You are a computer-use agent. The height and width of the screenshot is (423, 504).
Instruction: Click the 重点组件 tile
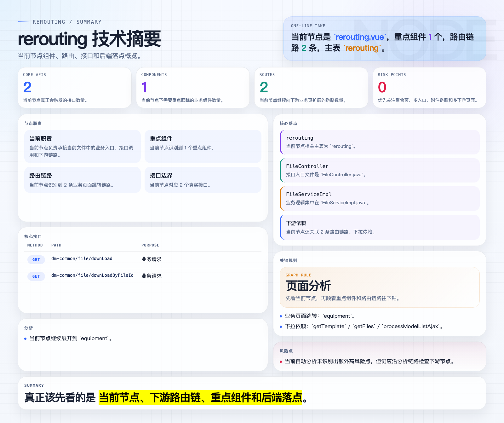[203, 146]
